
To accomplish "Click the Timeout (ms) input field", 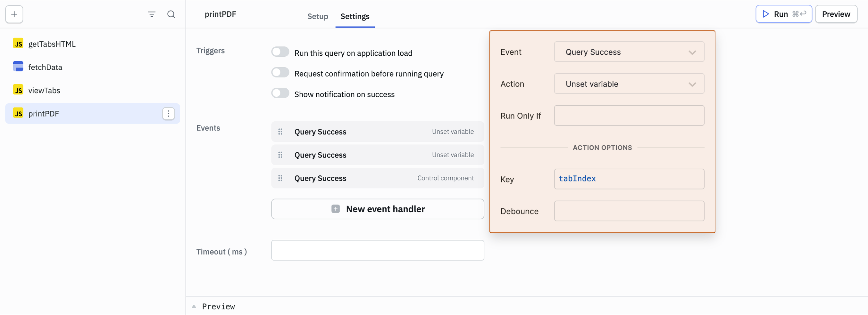I will click(x=377, y=250).
